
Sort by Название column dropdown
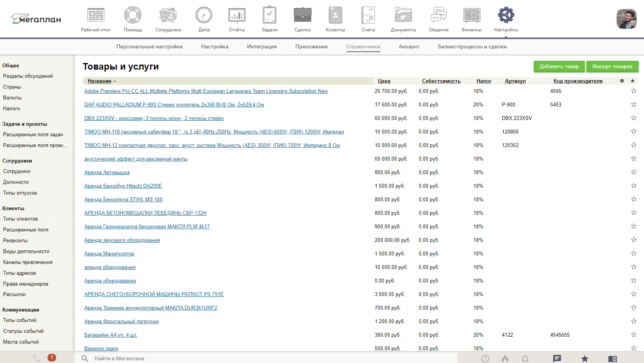pyautogui.click(x=102, y=81)
